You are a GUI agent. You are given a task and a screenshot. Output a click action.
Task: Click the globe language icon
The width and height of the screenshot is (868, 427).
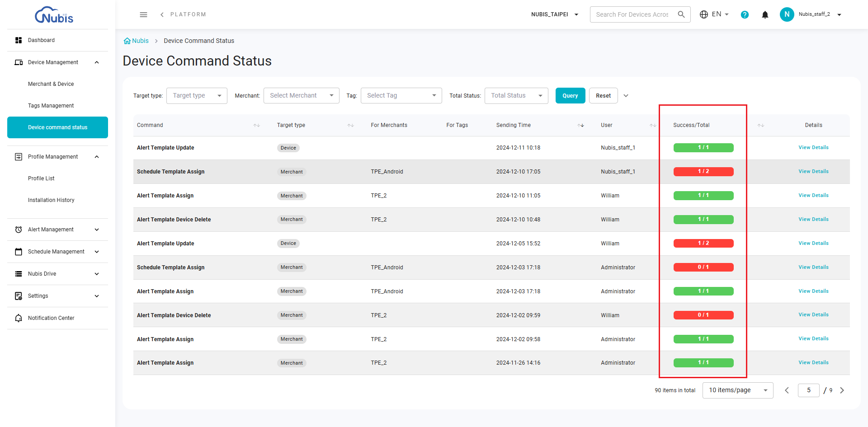704,14
